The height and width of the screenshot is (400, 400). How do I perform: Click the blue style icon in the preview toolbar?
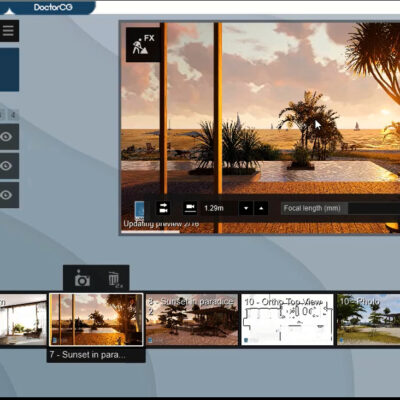click(x=139, y=210)
